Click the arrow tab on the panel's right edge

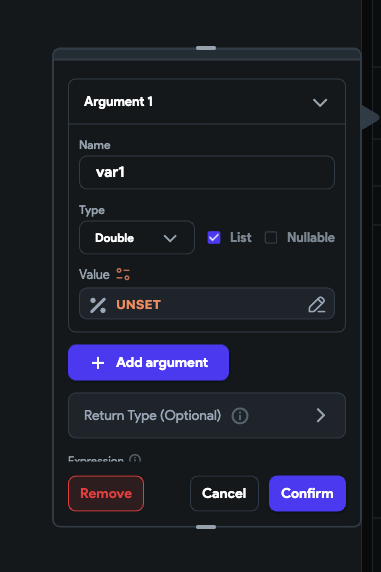(370, 117)
